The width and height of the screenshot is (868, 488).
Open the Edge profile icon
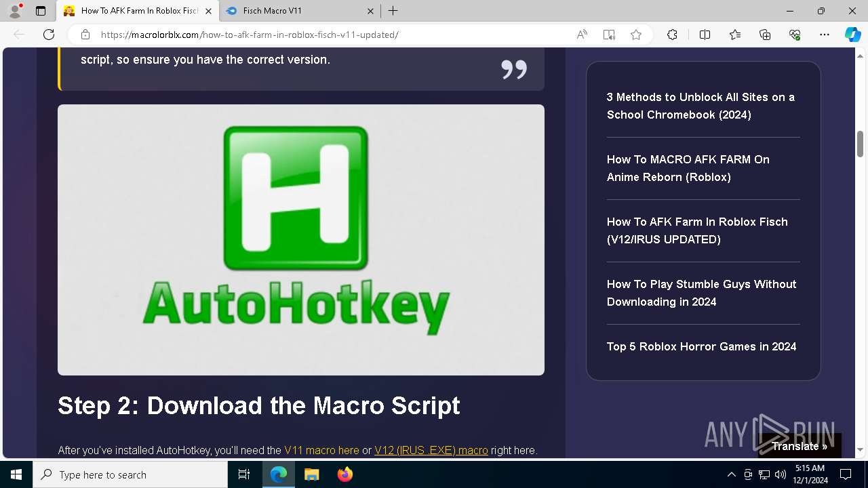click(15, 11)
